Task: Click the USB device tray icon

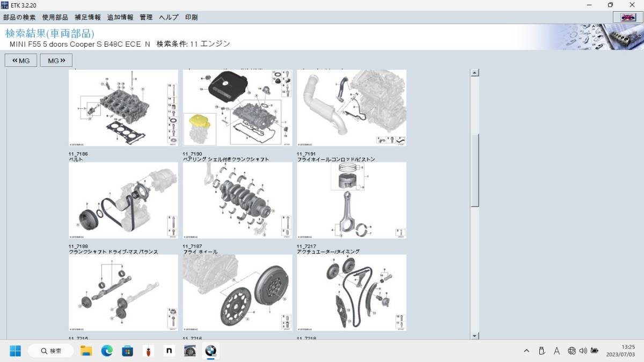Action: tap(541, 351)
